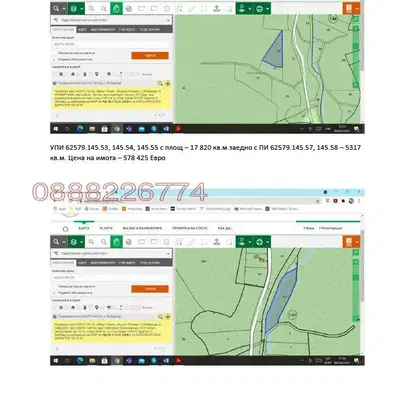Click globe full-extent icon in upper screenshot toolbar
The height and width of the screenshot is (400, 415).
pos(129,9)
